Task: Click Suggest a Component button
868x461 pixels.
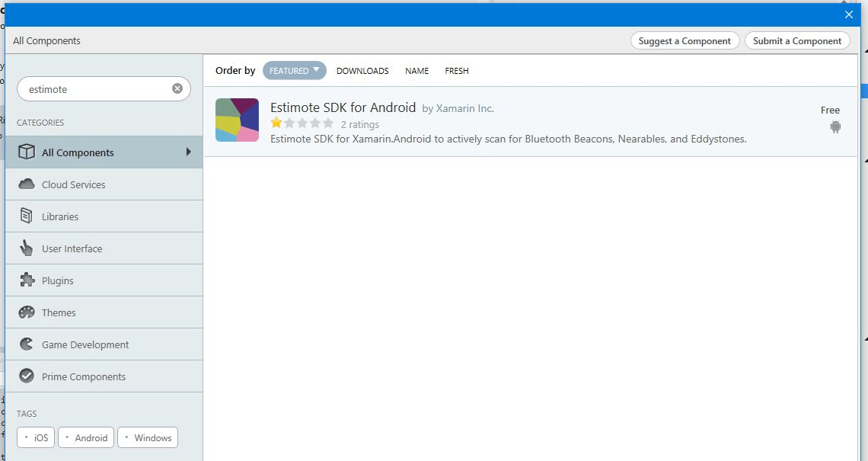Action: 685,41
